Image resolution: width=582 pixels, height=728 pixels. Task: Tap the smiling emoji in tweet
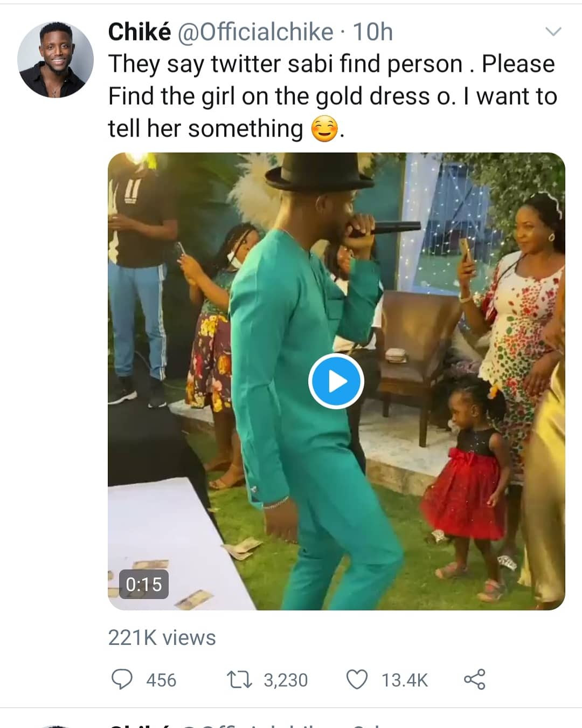pos(325,129)
